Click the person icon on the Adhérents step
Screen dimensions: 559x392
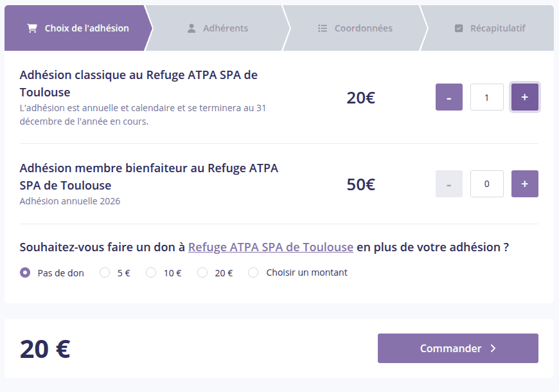(x=191, y=28)
